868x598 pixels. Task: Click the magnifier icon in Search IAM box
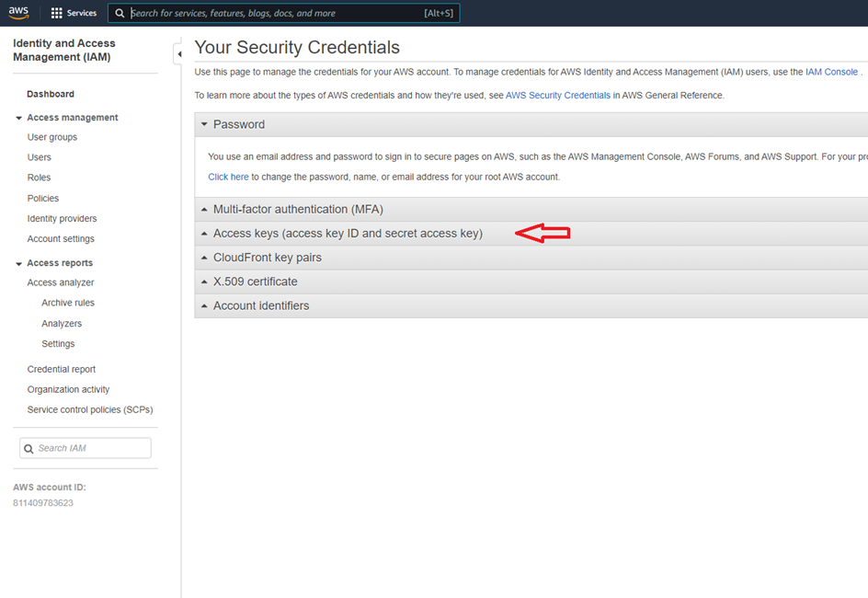tap(29, 449)
